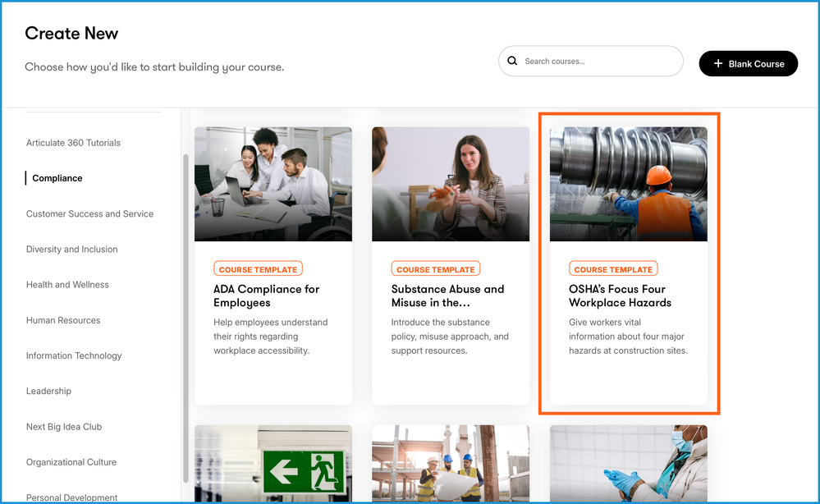Go to Human Resources category
Image resolution: width=820 pixels, height=504 pixels.
point(63,320)
